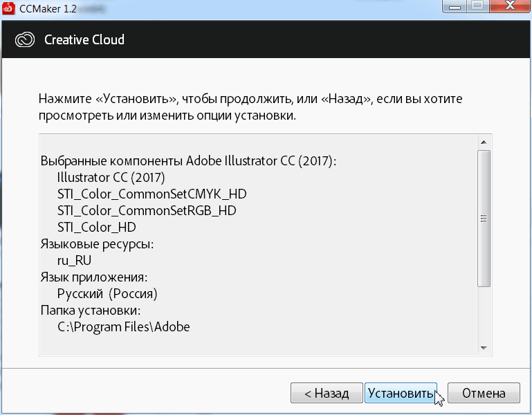Click the 'STI_Color_HD' line

tap(97, 228)
